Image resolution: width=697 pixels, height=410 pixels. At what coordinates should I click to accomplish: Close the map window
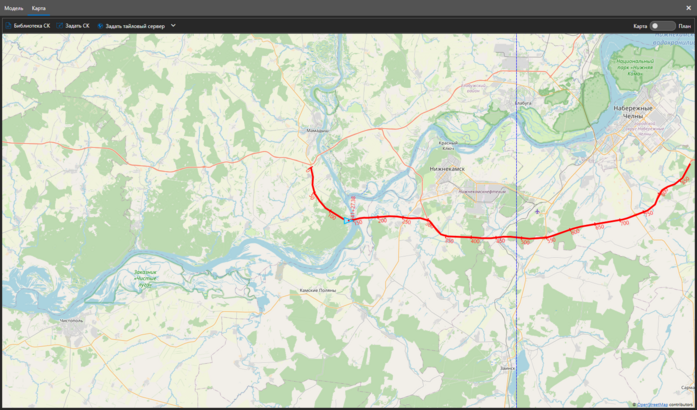coord(689,8)
